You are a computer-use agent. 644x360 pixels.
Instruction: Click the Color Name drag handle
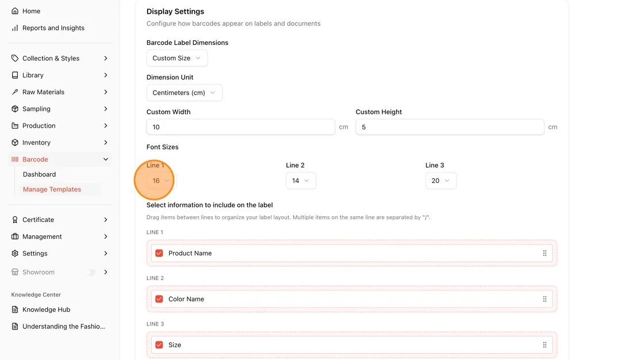pos(545,299)
